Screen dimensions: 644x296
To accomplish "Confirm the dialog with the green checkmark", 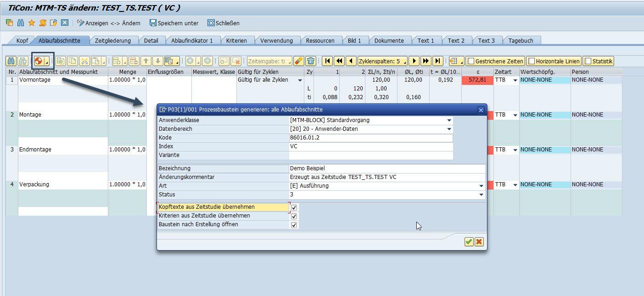I will [x=469, y=242].
